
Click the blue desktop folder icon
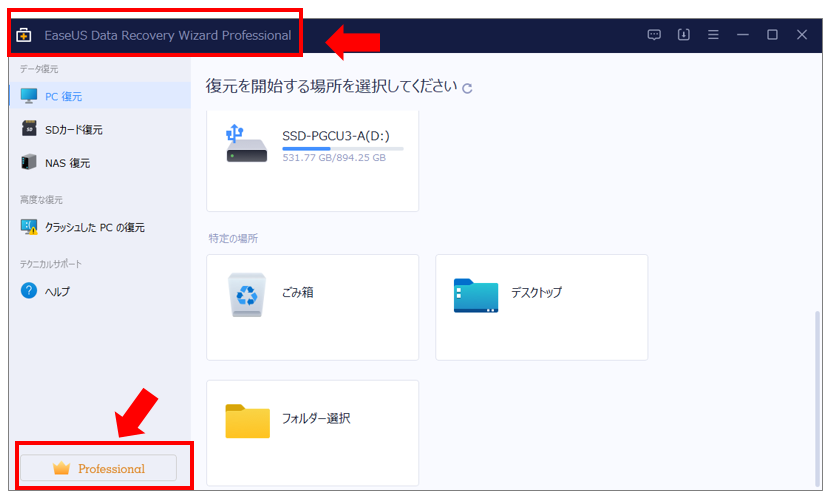pos(476,296)
